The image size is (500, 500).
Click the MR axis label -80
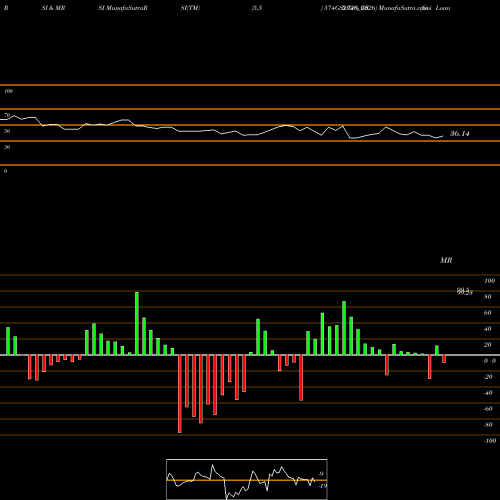(x=488, y=425)
